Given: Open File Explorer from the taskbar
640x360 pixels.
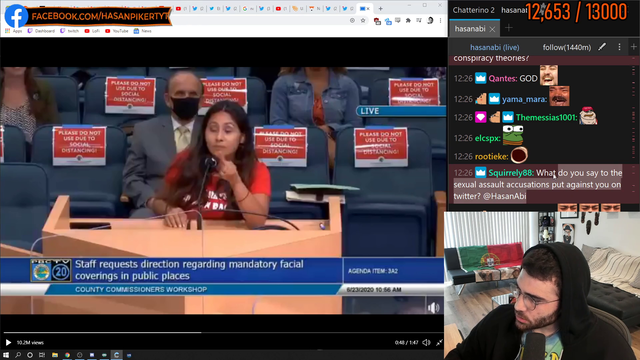Looking at the screenshot, I should pyautogui.click(x=55, y=355).
